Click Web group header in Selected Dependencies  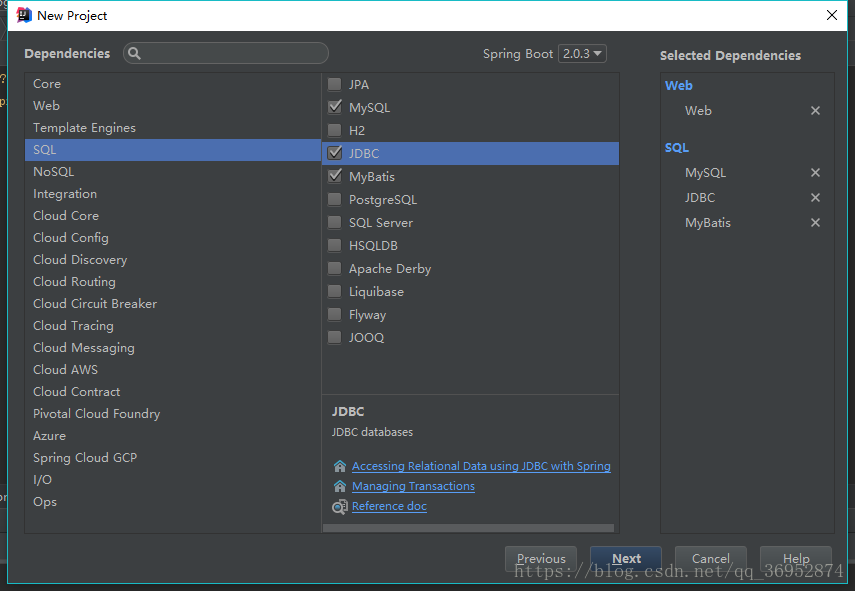[679, 86]
